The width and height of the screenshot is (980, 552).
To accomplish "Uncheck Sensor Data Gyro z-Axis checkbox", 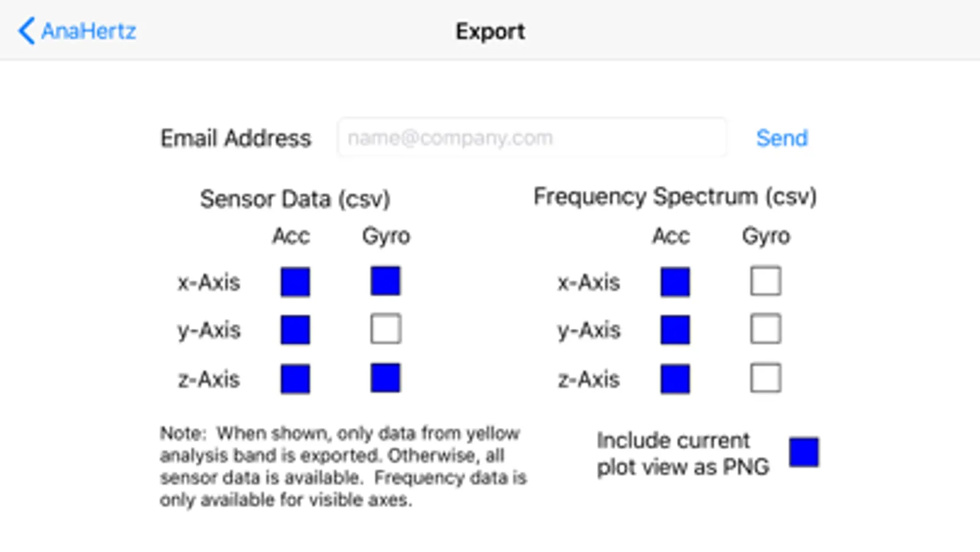I will [386, 377].
